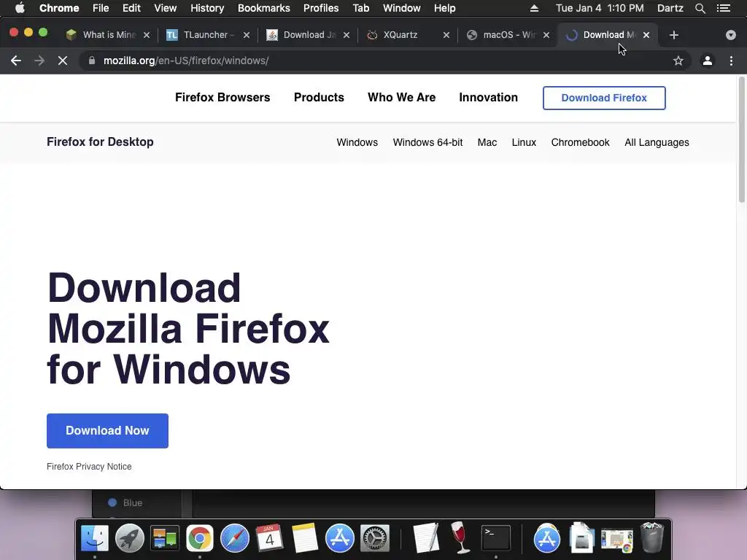This screenshot has height=560, width=747.
Task: Close the TLauncher tab
Action: [247, 35]
